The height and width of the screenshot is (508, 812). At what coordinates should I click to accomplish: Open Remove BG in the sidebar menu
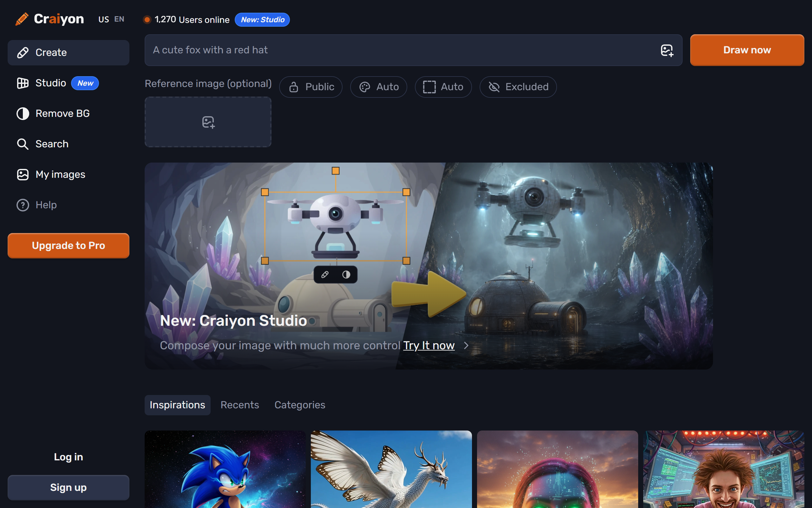pyautogui.click(x=69, y=114)
